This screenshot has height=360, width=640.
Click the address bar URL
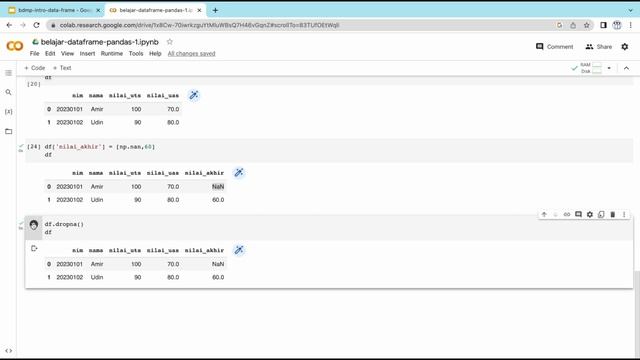tap(199, 25)
